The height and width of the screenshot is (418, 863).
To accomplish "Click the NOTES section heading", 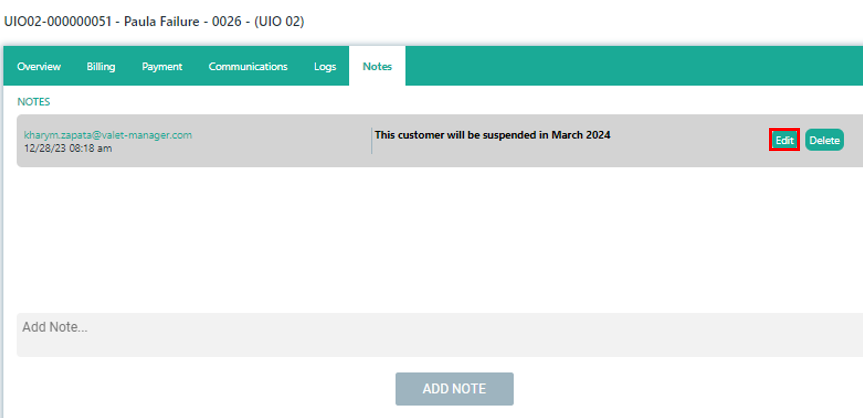I will pos(33,101).
